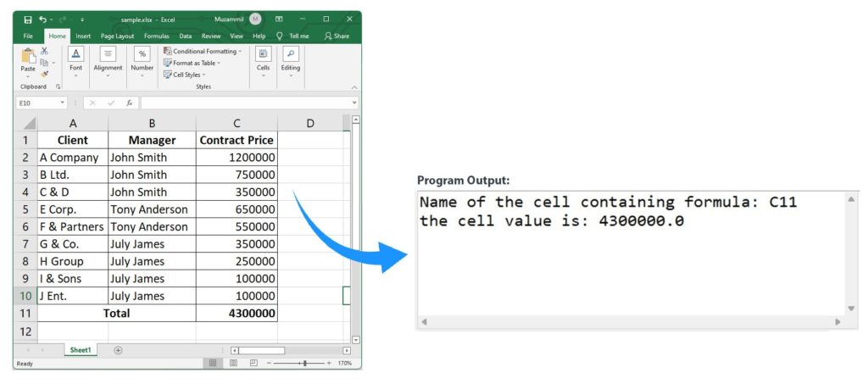Click the Share button
Image resolution: width=868 pixels, height=384 pixels.
337,36
